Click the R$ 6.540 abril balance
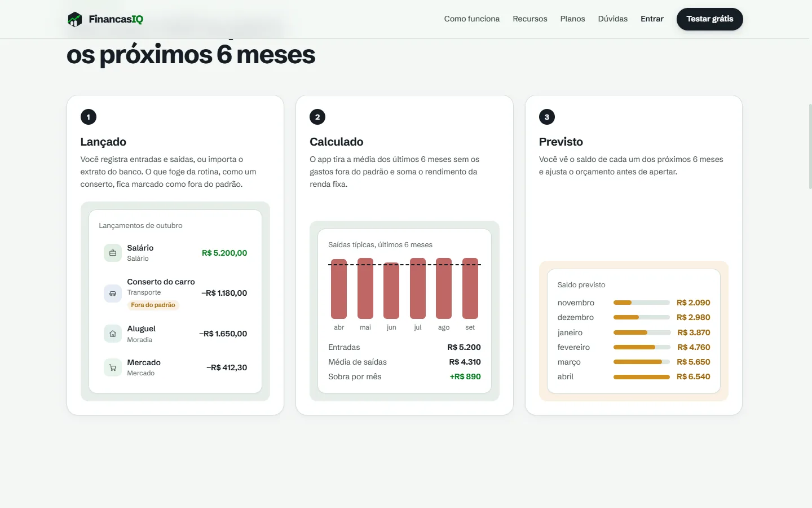Viewport: 812px width, 508px height. [x=694, y=376]
